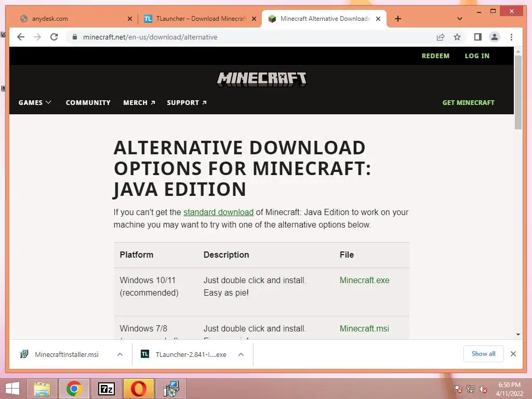This screenshot has width=532, height=399.
Task: Click Show all downloads
Action: (484, 354)
